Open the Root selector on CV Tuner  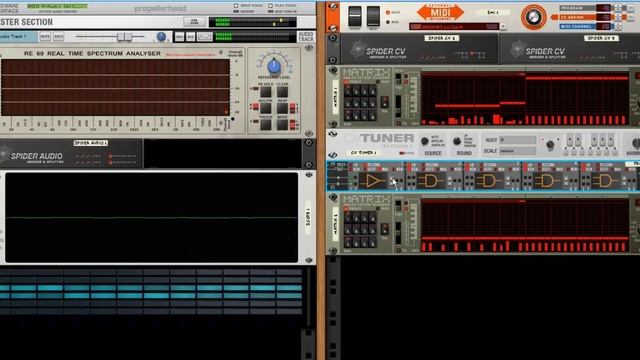(x=518, y=140)
